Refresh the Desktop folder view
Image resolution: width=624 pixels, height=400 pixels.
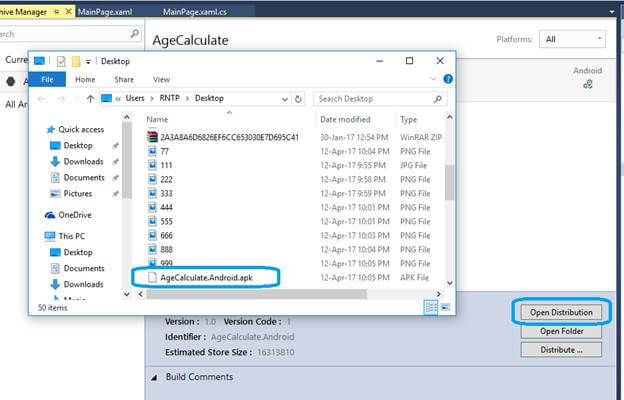coord(298,99)
